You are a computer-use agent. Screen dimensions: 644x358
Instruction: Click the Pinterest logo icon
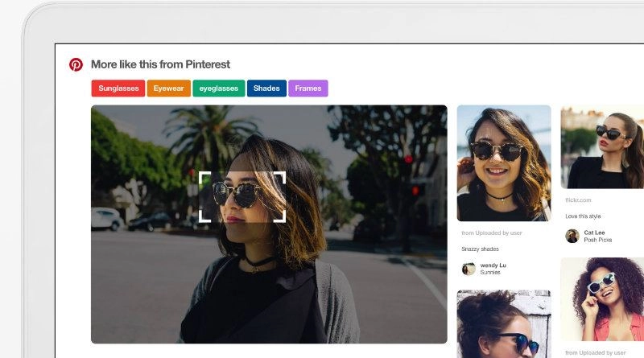point(76,64)
